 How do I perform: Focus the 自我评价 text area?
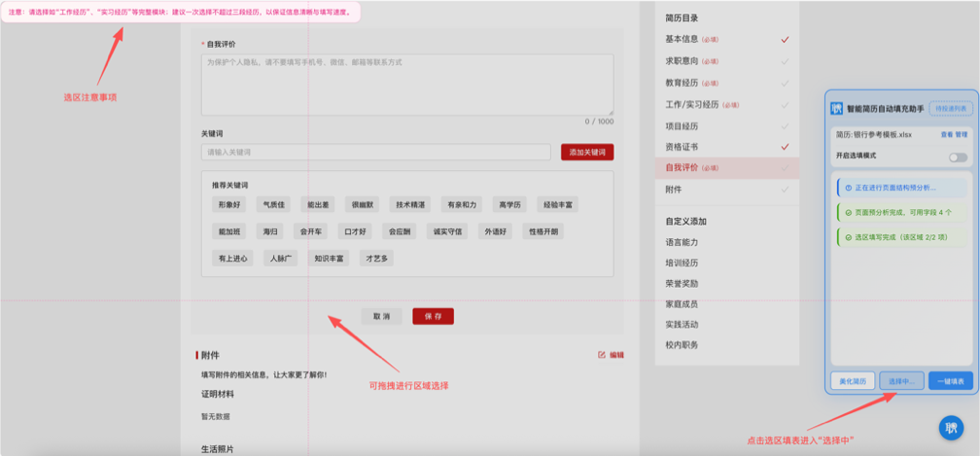tap(406, 85)
